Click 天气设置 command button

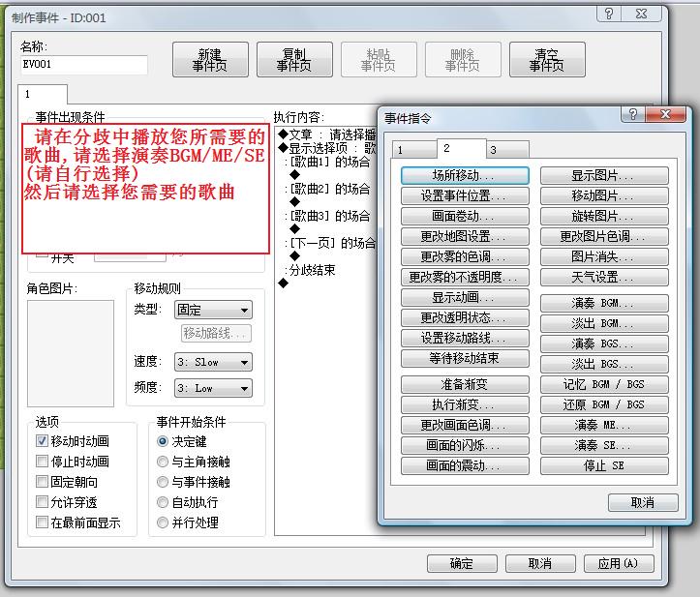pos(604,277)
